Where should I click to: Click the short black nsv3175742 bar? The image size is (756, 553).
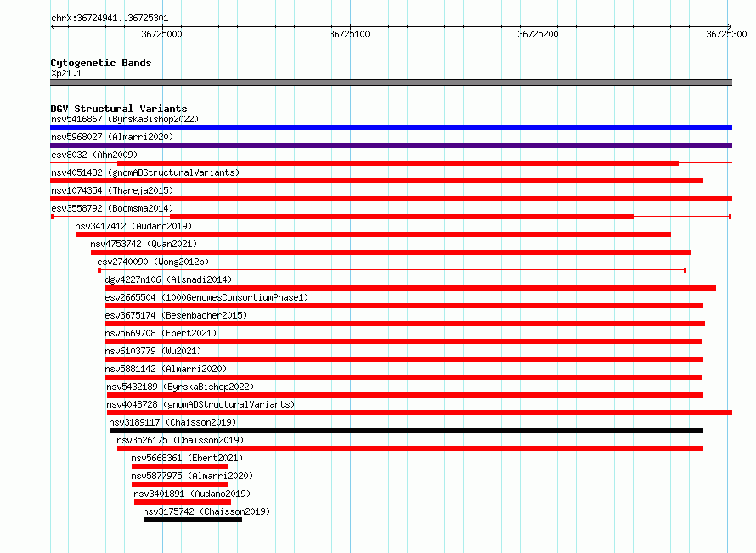coord(193,520)
